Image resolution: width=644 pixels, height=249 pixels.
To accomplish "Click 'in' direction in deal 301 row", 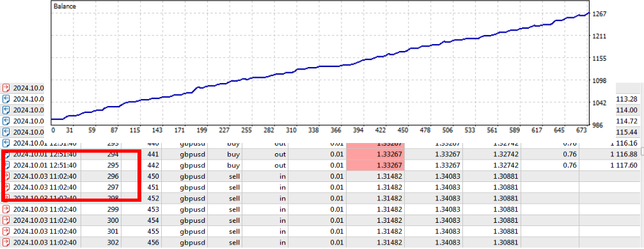I will [283, 231].
